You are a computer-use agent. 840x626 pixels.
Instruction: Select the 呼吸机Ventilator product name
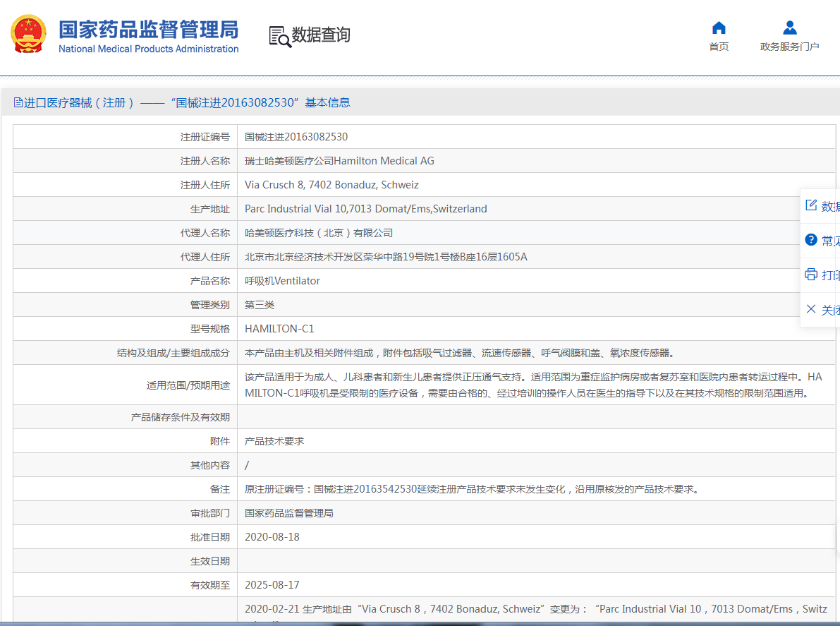coord(282,281)
